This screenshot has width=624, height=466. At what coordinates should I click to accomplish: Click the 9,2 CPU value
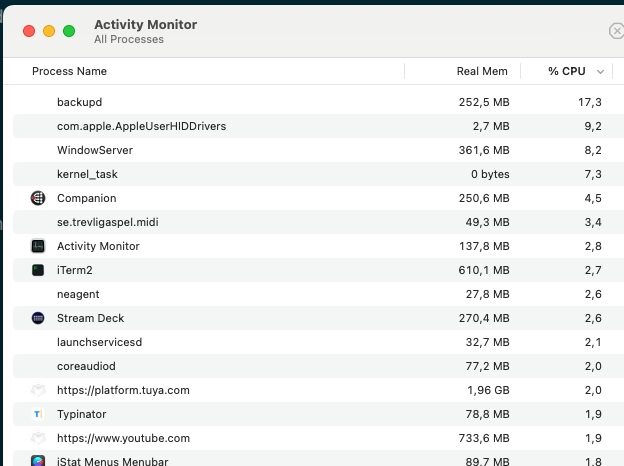[x=593, y=126]
